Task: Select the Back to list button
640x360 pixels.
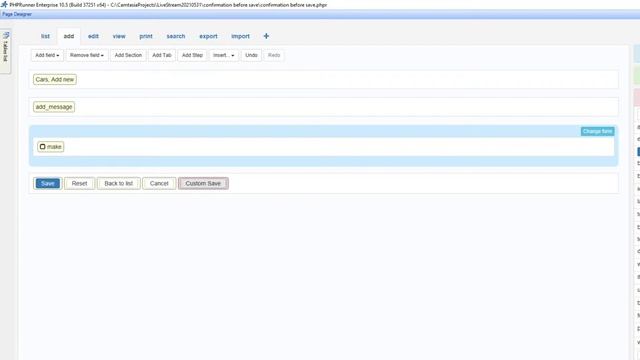Action: pyautogui.click(x=118, y=183)
